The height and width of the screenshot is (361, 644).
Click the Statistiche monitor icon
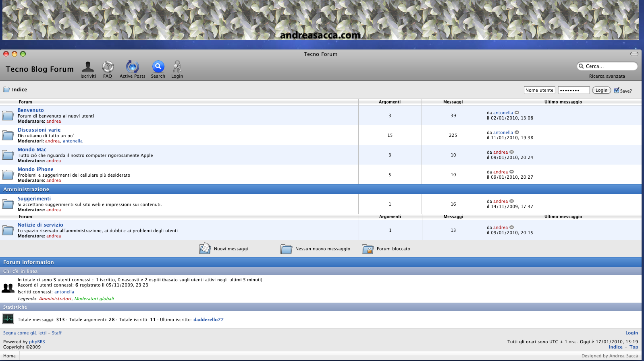8,319
